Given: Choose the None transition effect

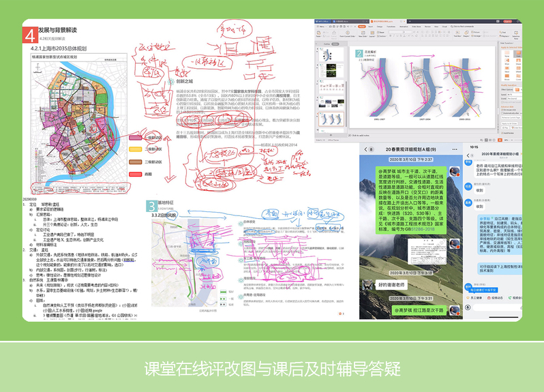Looking at the screenshot, I should (507, 53).
